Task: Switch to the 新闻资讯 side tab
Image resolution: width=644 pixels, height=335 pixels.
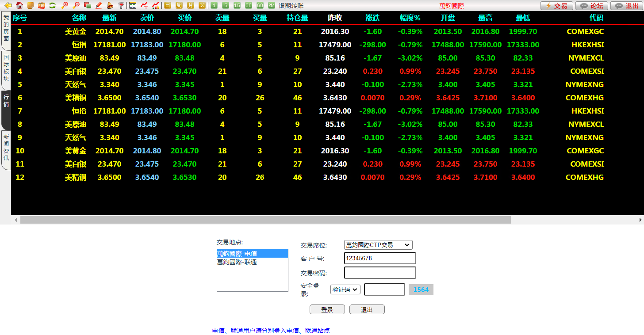Action: 6,149
